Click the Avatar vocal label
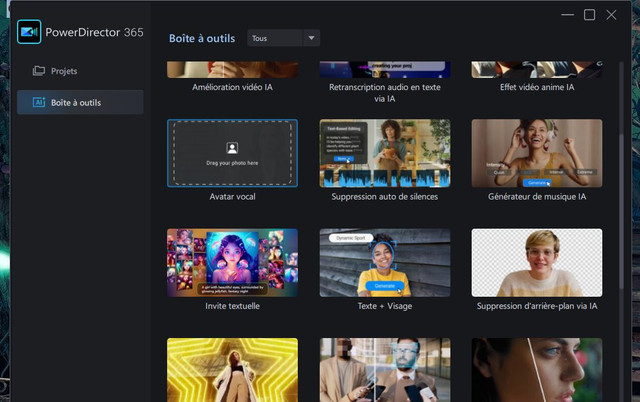640x402 pixels. [232, 197]
